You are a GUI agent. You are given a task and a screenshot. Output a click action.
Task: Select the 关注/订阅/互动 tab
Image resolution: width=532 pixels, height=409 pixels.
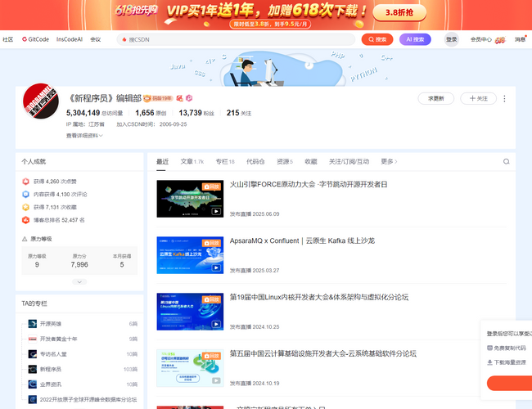[349, 161]
